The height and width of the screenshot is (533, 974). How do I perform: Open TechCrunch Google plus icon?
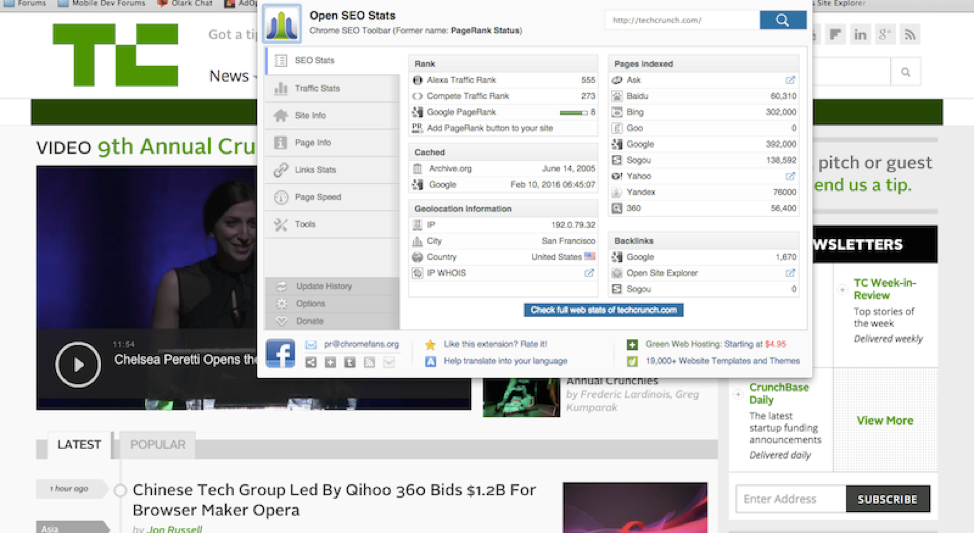point(885,35)
